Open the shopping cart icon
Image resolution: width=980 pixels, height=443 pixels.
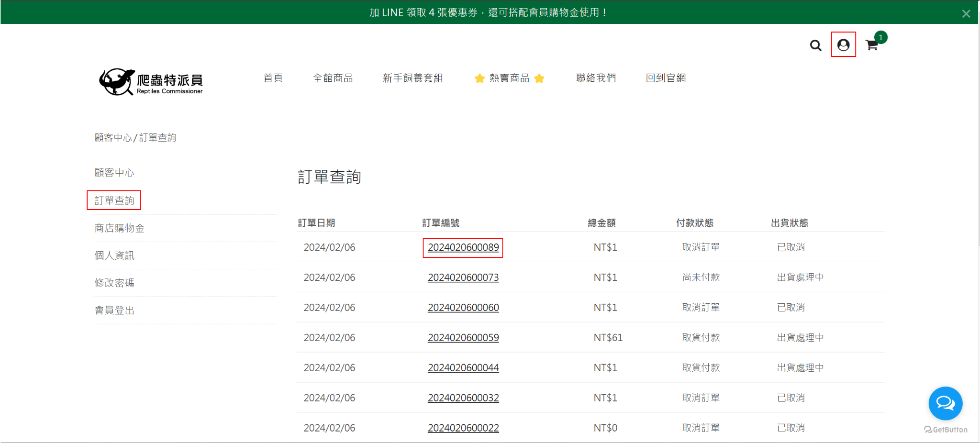[x=872, y=45]
